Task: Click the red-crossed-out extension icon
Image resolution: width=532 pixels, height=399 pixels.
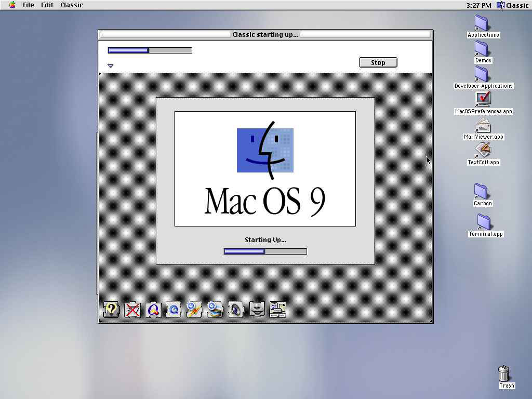Action: pos(132,310)
